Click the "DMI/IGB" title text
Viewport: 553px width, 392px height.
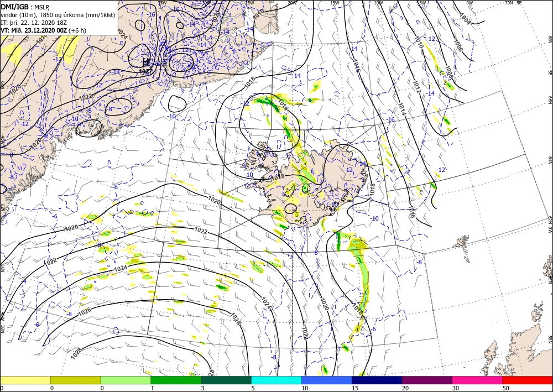(15, 7)
